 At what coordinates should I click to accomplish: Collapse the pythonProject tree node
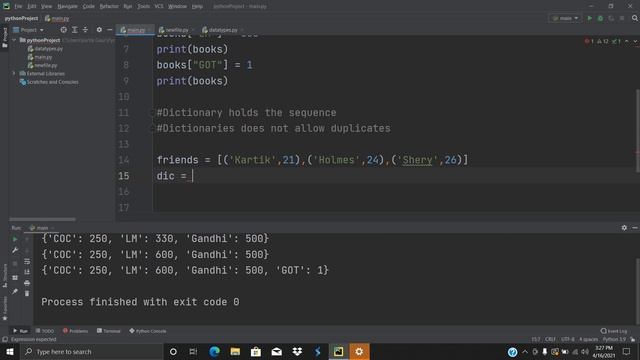click(14, 40)
